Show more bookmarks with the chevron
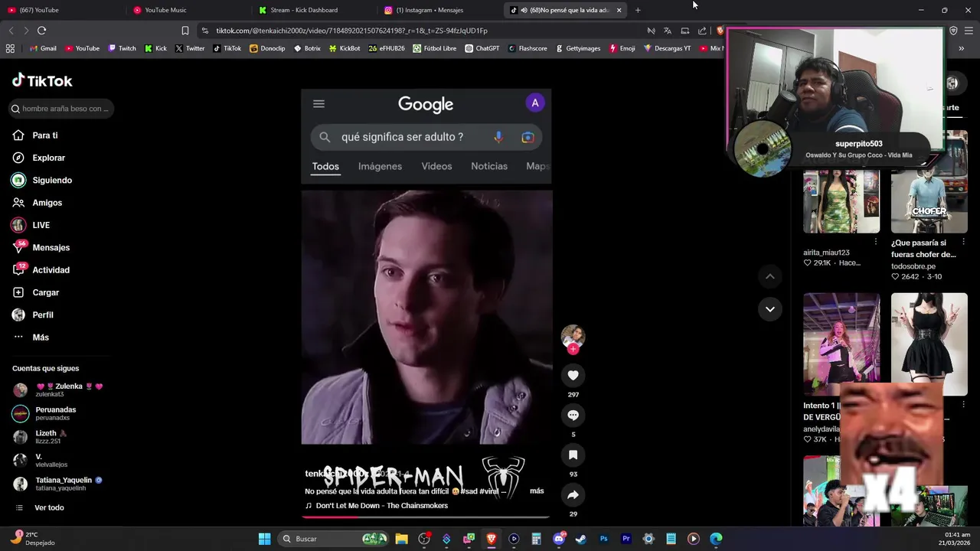Image resolution: width=980 pixels, height=551 pixels. pyautogui.click(x=961, y=48)
